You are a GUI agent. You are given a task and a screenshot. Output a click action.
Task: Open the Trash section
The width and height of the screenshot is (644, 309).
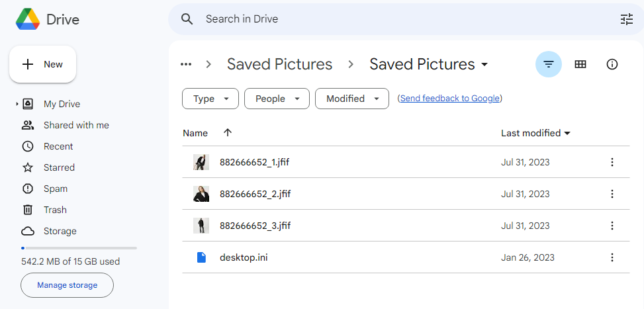pos(55,210)
